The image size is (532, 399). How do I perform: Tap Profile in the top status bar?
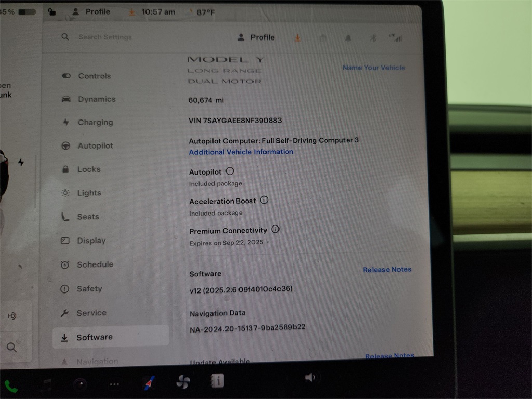91,12
